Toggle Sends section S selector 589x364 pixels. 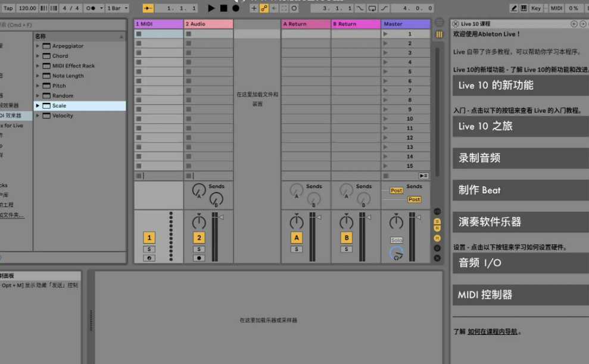coord(437,221)
